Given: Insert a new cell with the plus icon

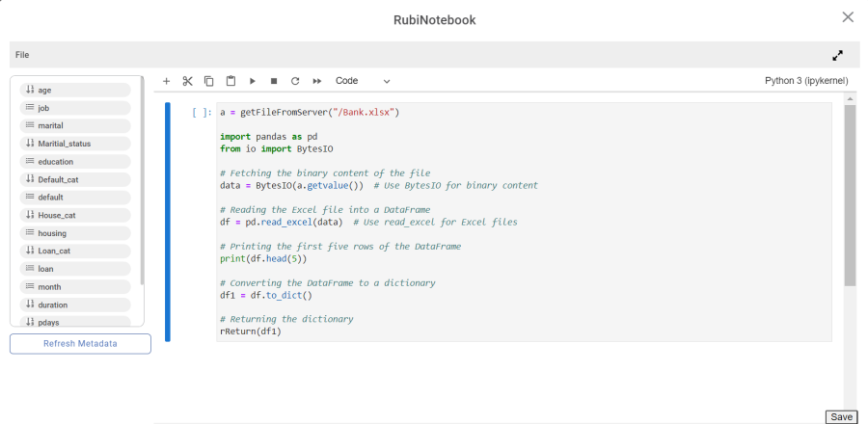Looking at the screenshot, I should [166, 81].
